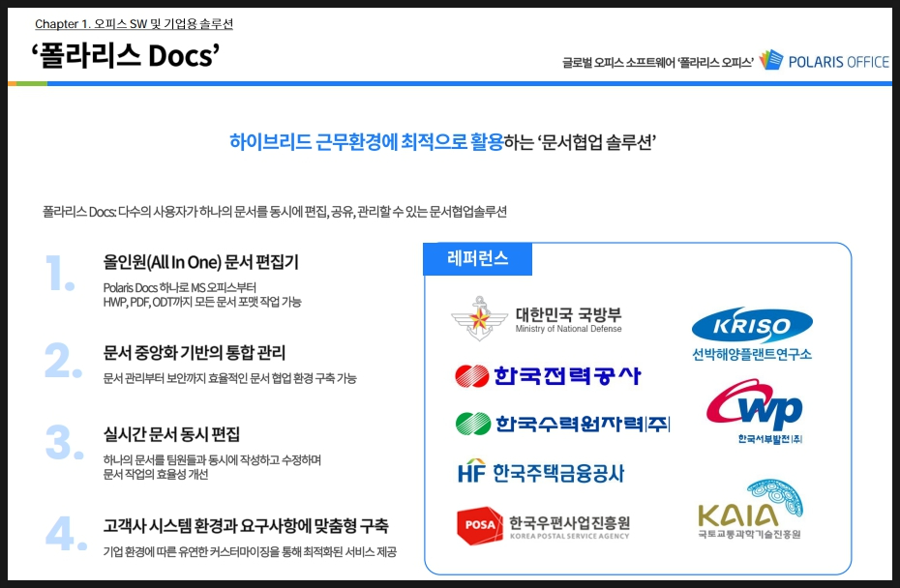This screenshot has height=588, width=900.
Task: Select the blue KRISO oval logo
Action: [752, 325]
